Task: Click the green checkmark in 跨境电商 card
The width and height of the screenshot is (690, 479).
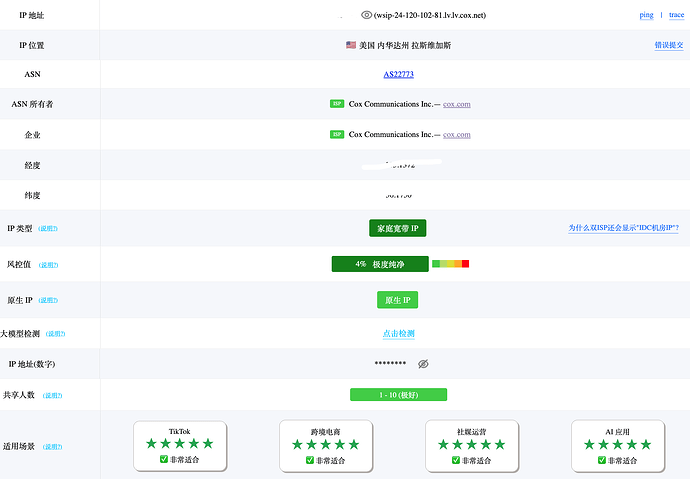Action: click(x=310, y=460)
